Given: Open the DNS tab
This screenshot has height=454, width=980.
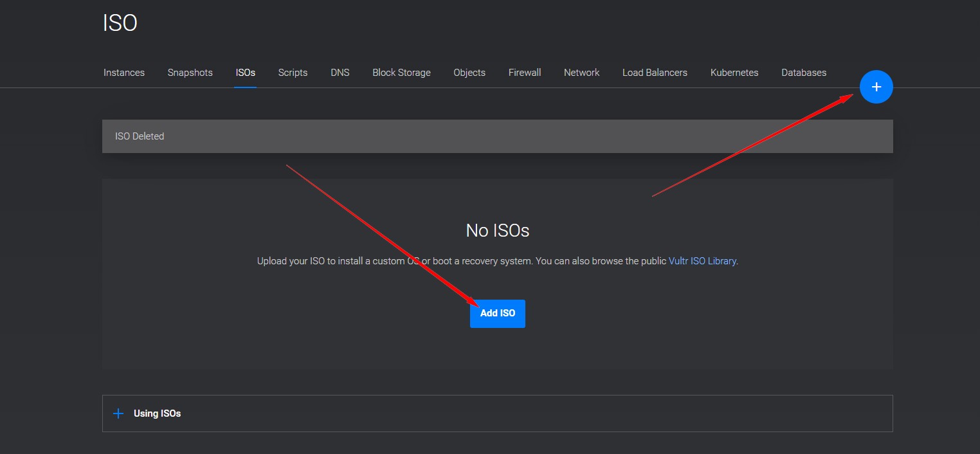Looking at the screenshot, I should click(x=340, y=73).
